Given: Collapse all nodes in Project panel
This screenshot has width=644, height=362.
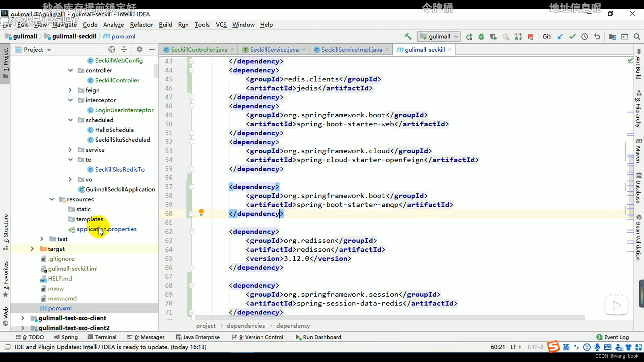Looking at the screenshot, I should tap(124, 50).
